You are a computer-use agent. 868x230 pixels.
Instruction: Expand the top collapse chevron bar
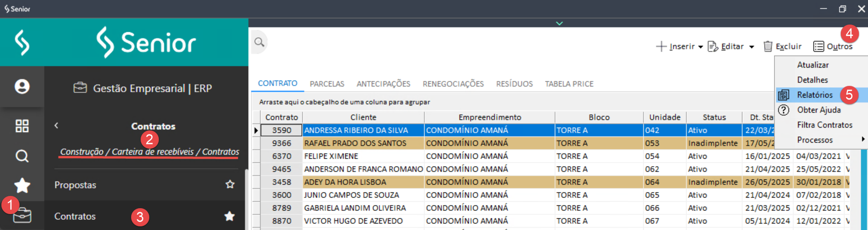(x=559, y=23)
